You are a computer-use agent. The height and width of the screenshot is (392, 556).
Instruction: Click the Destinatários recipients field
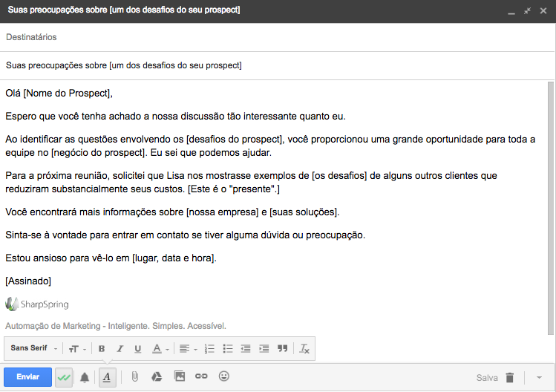pyautogui.click(x=278, y=37)
